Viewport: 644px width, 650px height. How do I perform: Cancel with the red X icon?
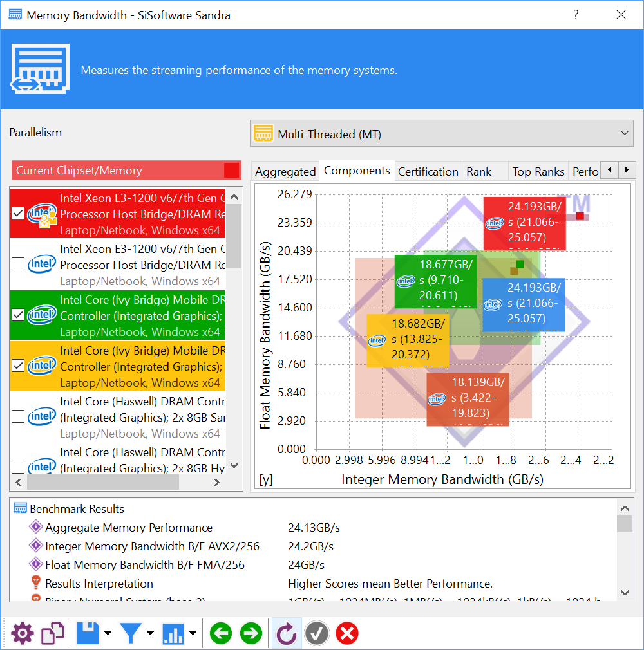coord(347,633)
